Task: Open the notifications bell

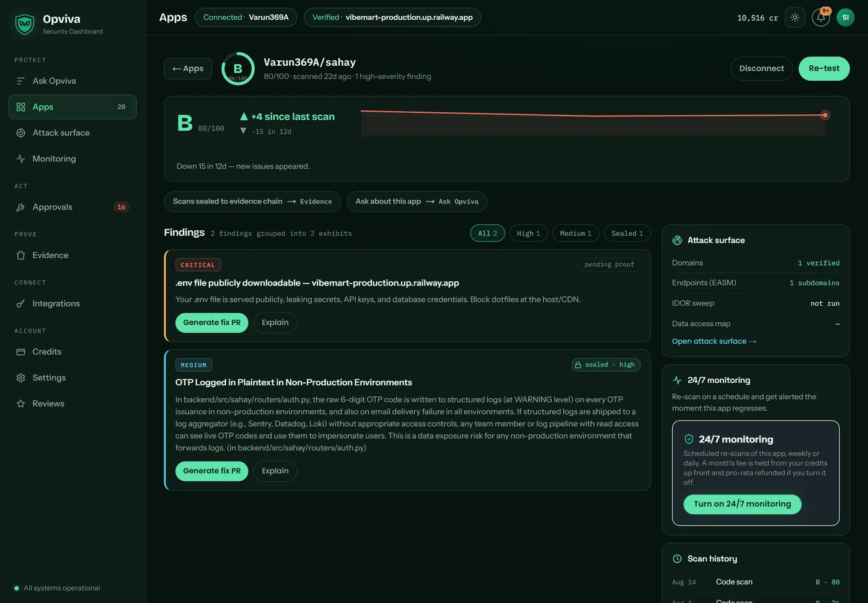Action: 821,17
